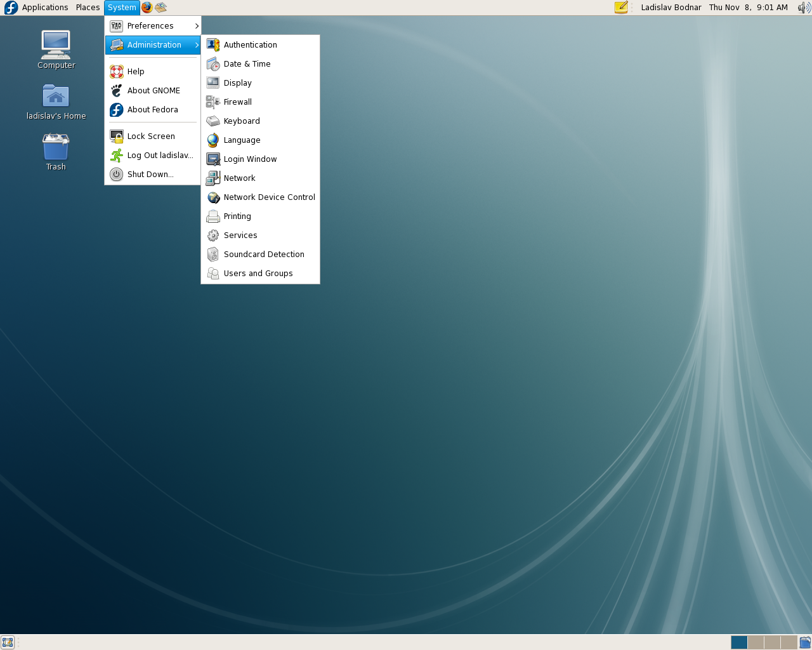Switch to the second workspace
The height and width of the screenshot is (650, 812).
click(756, 642)
